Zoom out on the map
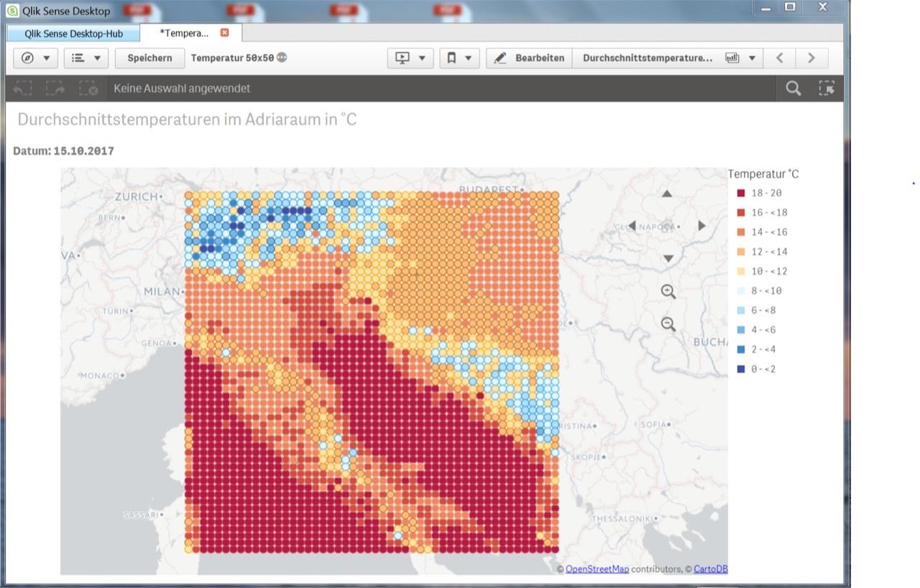This screenshot has height=588, width=920. pos(668,324)
